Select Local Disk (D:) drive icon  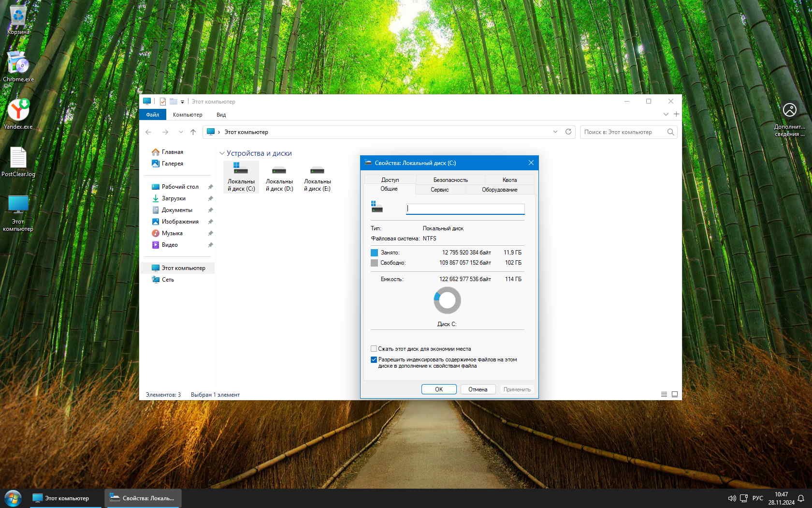pos(279,178)
